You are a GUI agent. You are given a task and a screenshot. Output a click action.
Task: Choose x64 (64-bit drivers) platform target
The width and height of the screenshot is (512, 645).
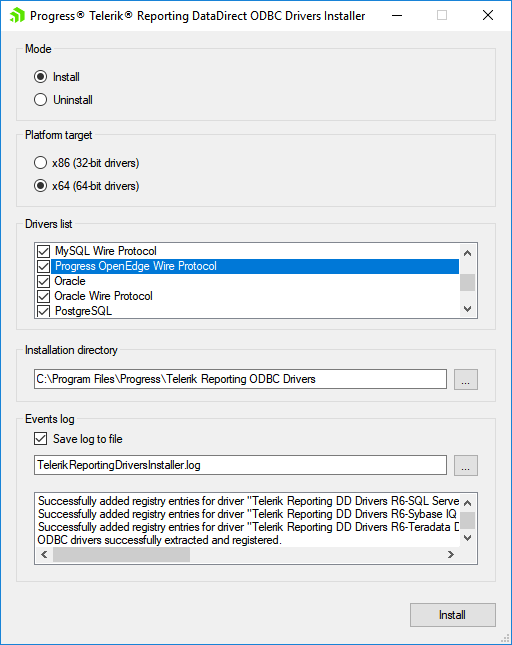point(40,186)
